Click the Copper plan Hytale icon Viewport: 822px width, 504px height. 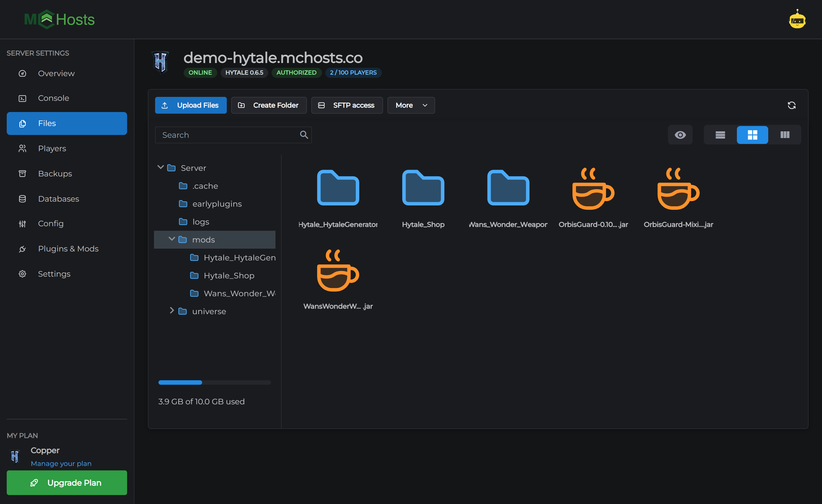pos(15,456)
